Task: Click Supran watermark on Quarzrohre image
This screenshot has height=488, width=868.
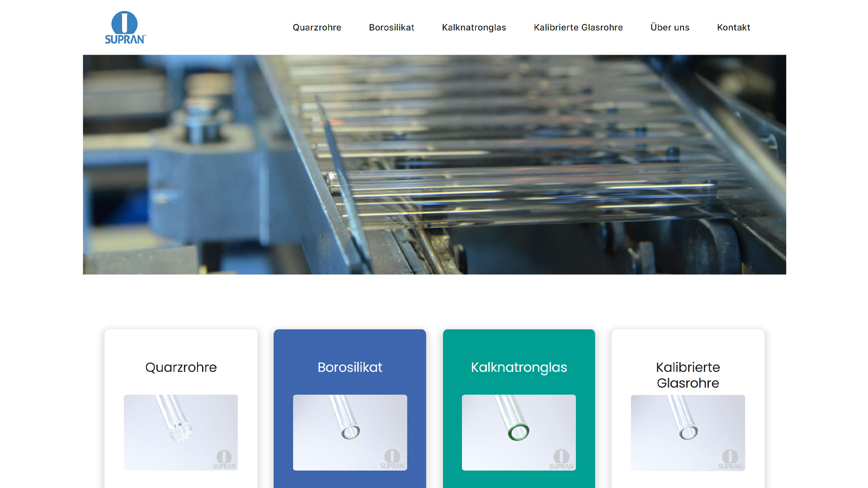Action: click(x=224, y=460)
